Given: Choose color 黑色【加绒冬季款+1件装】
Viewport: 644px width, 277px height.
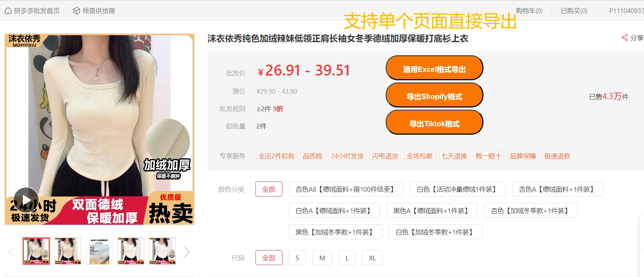Looking at the screenshot, I should pos(335,232).
